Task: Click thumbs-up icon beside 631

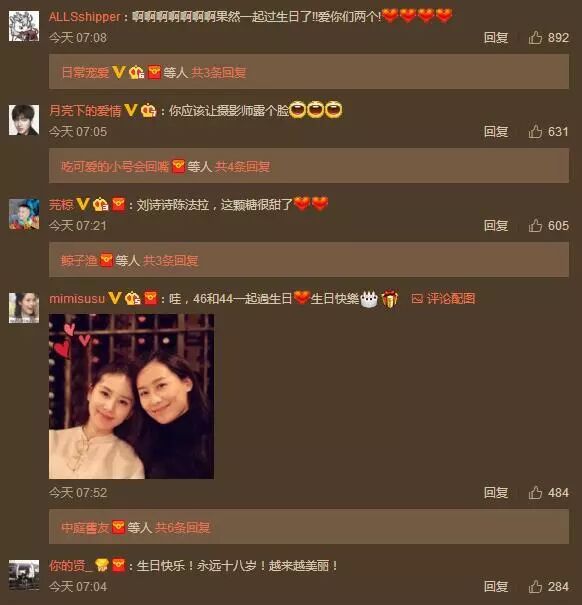Action: [x=535, y=132]
